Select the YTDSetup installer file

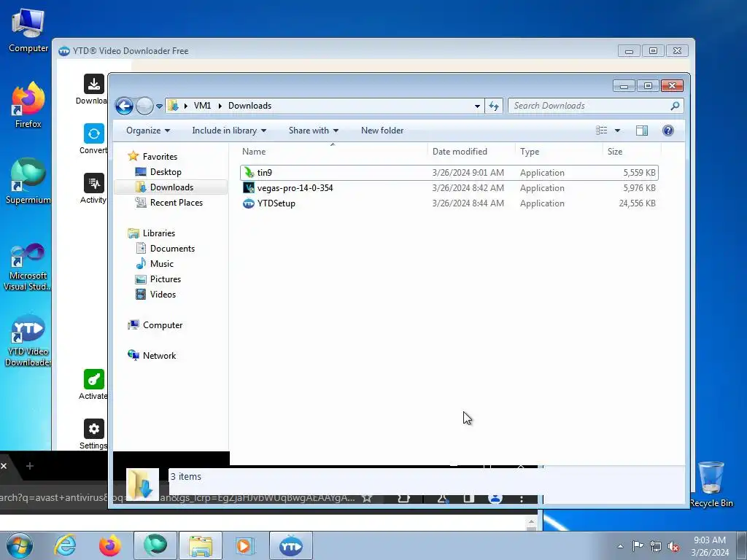[x=449, y=203]
